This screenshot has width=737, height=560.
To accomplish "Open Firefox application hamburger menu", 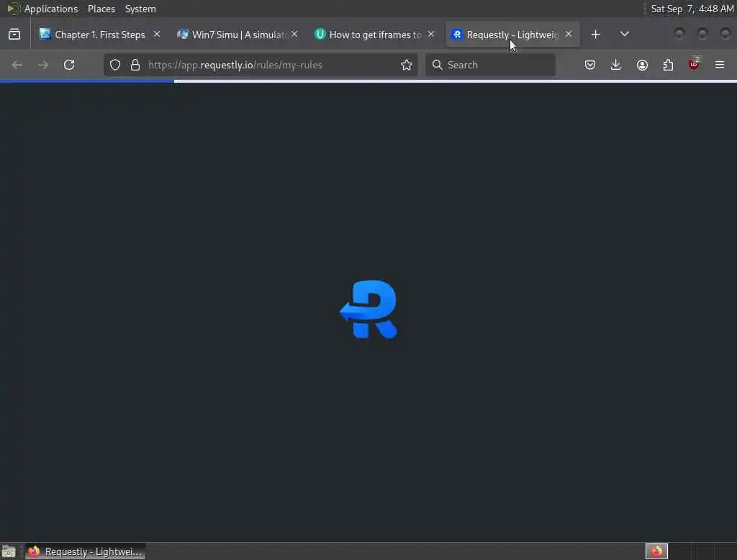I will coord(720,65).
